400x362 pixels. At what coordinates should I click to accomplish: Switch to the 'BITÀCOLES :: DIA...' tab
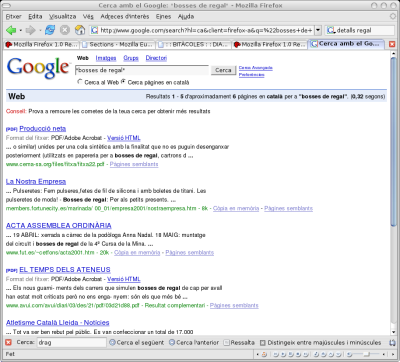pyautogui.click(x=194, y=44)
